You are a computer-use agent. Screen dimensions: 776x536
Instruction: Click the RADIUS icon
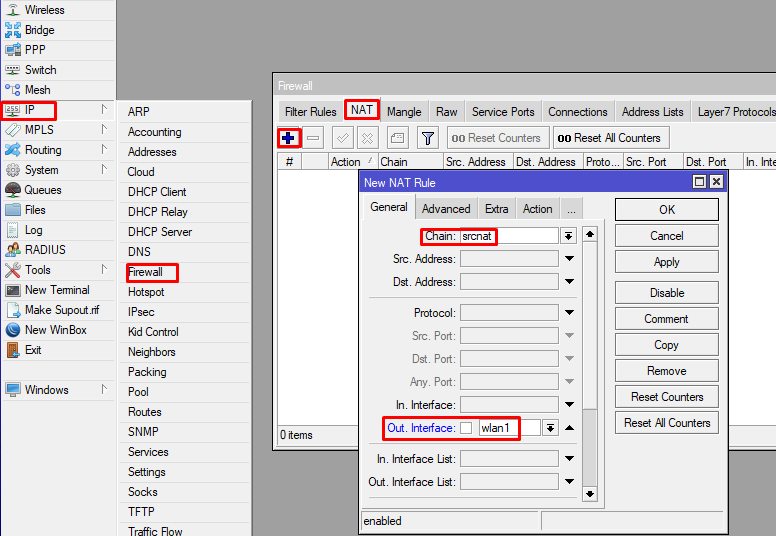point(13,250)
